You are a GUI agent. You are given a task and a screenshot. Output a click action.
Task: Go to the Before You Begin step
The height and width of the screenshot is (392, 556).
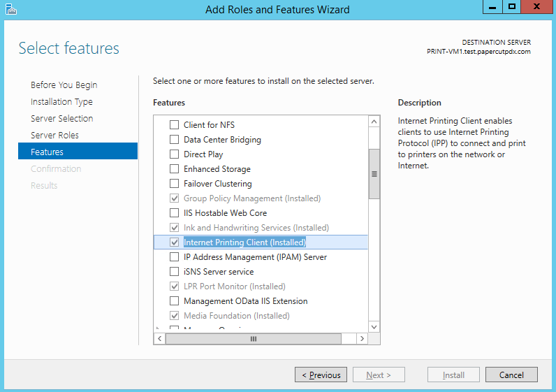coord(64,85)
